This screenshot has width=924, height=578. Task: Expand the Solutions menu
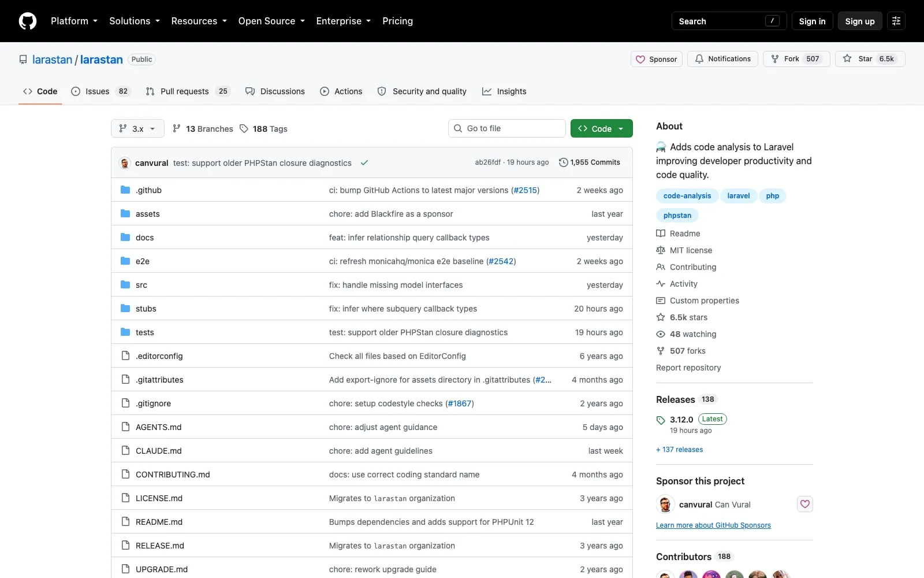[x=135, y=21]
